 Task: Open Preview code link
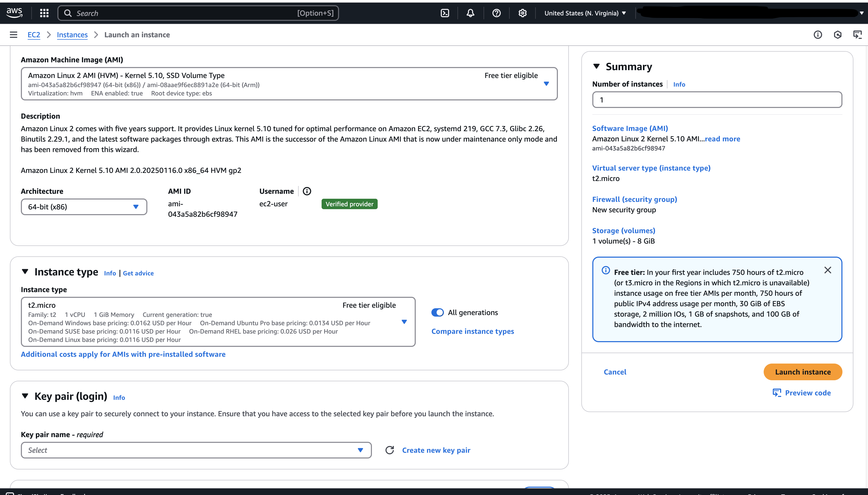coord(808,393)
